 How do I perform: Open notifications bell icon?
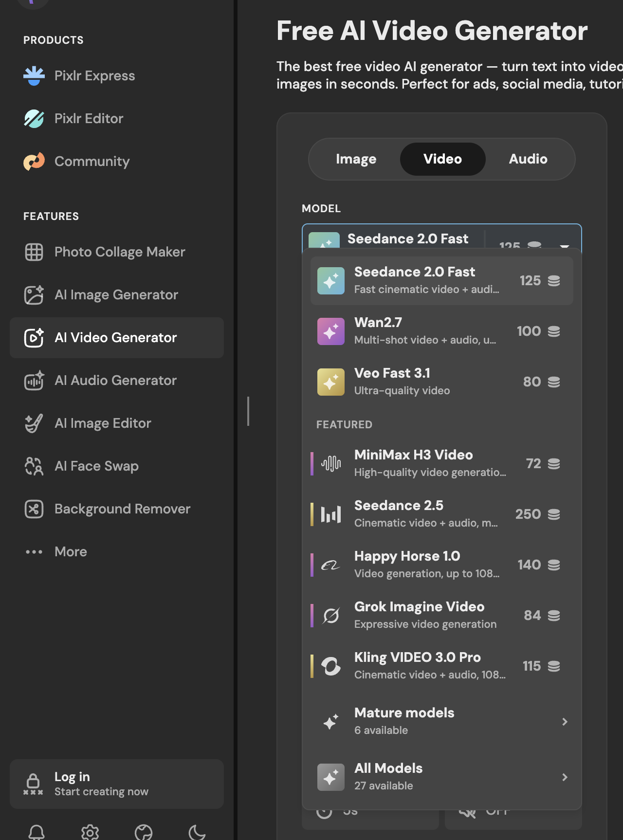(37, 832)
